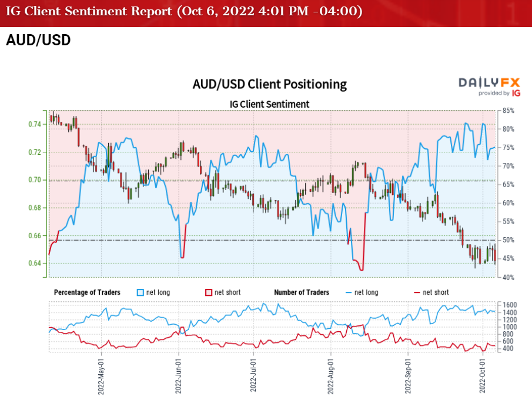Select the Percentage of Traders legend label

click(x=87, y=292)
